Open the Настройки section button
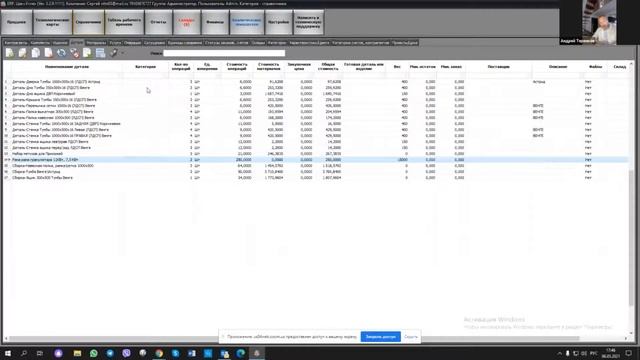Screen dimensions: 640x360 click(278, 22)
